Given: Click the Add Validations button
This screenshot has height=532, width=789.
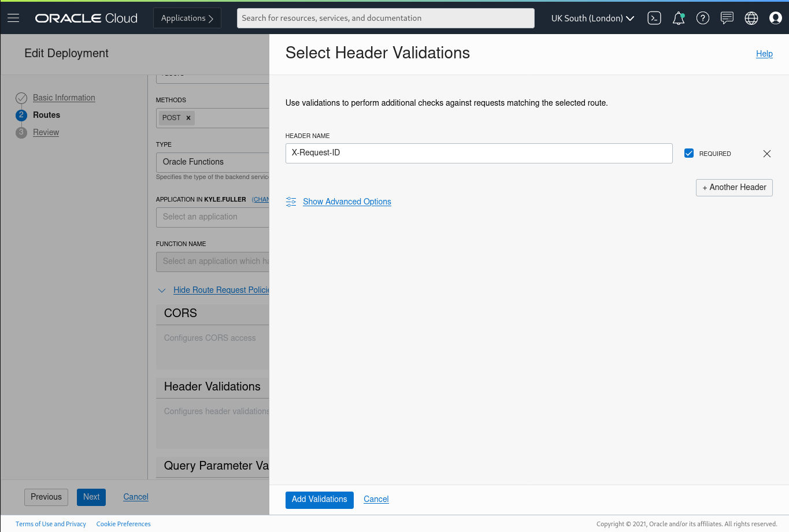Looking at the screenshot, I should point(319,500).
